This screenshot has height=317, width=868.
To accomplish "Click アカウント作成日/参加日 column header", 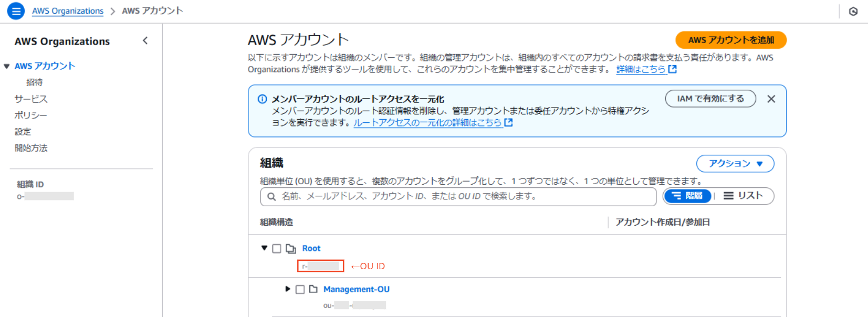I will [x=663, y=223].
